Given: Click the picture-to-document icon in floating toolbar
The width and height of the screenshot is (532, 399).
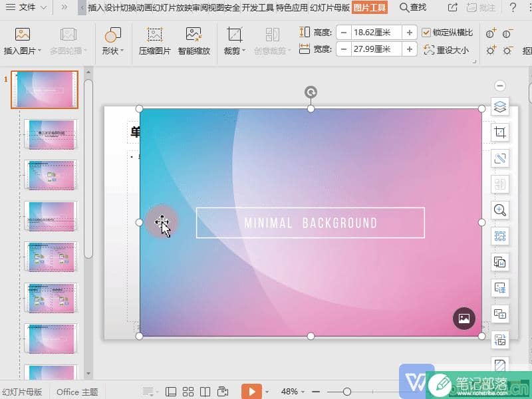Looking at the screenshot, I should 500,262.
